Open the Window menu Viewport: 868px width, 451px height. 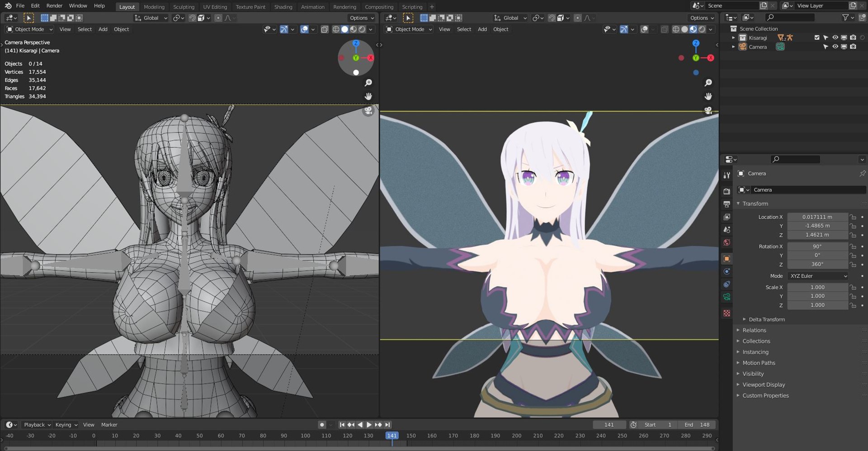click(78, 6)
